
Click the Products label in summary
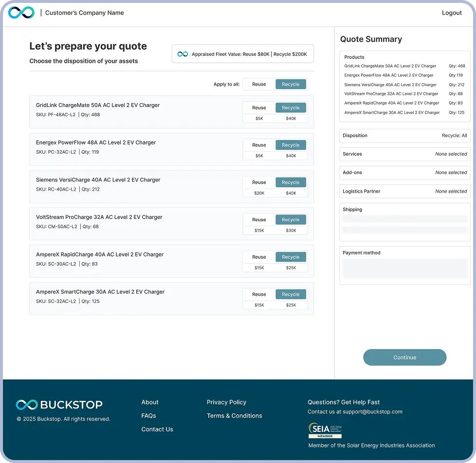(354, 57)
